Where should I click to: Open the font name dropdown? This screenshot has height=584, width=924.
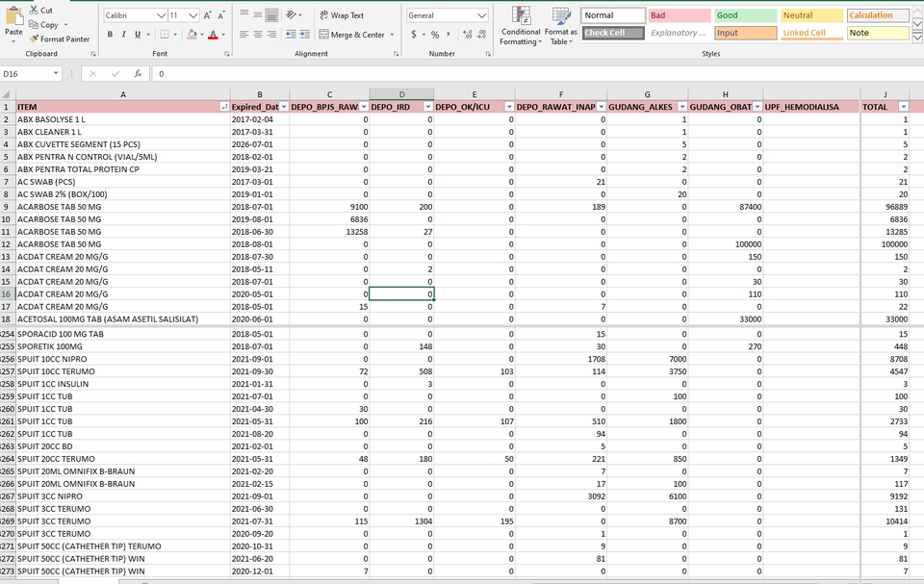pyautogui.click(x=162, y=15)
